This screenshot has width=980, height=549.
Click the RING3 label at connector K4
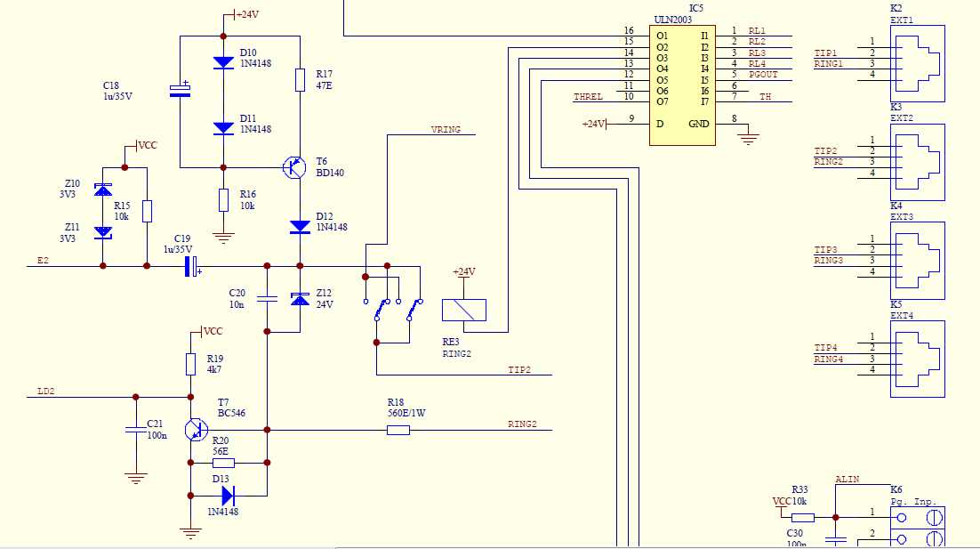[x=829, y=260]
